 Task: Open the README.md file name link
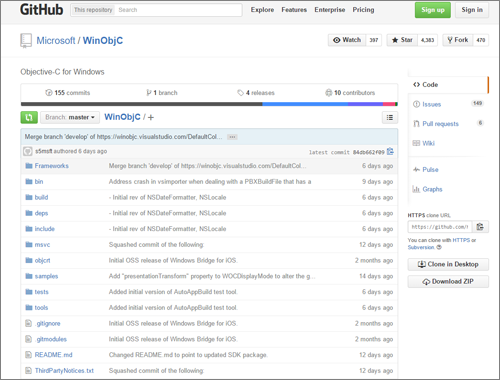[53, 355]
